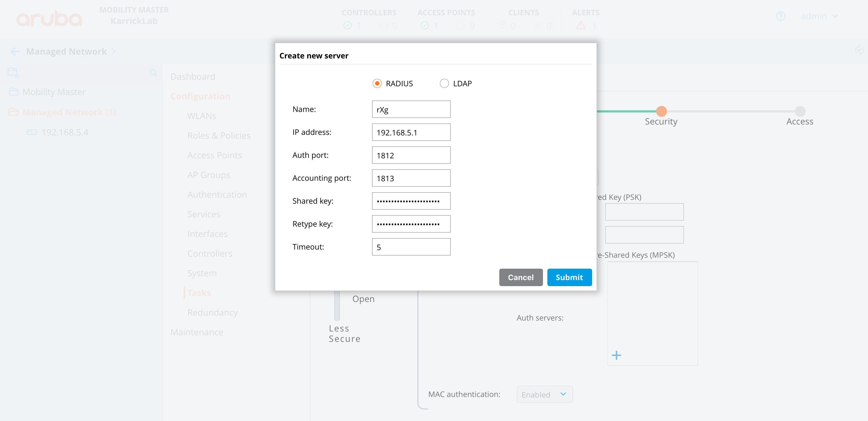
Task: Click the pending changes icon at top right
Action: 859,51
